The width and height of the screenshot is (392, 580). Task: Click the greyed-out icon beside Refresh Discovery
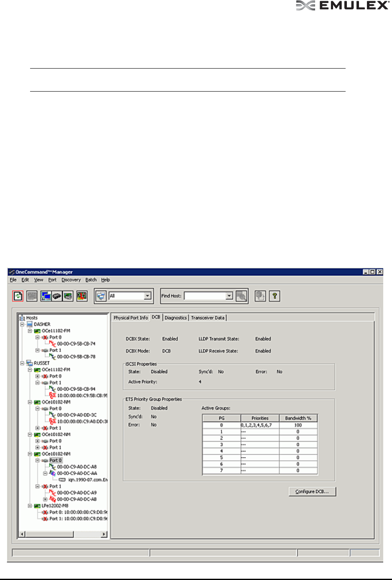click(32, 296)
